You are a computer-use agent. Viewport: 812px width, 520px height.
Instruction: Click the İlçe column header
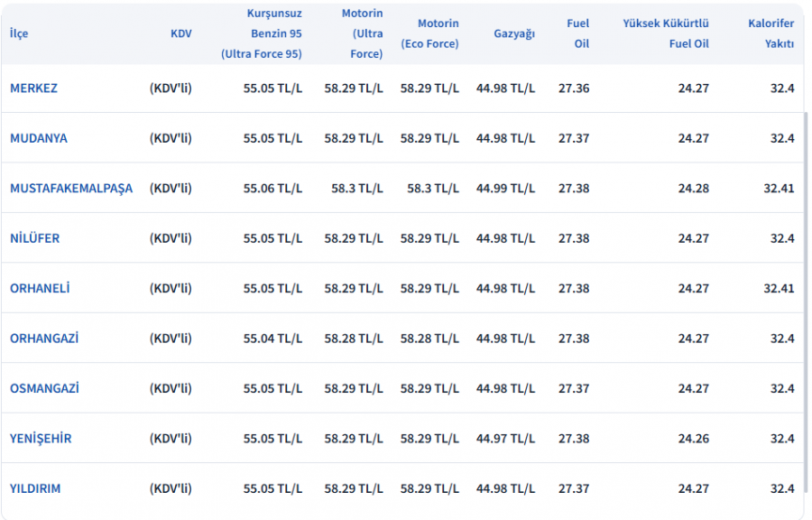tap(19, 33)
